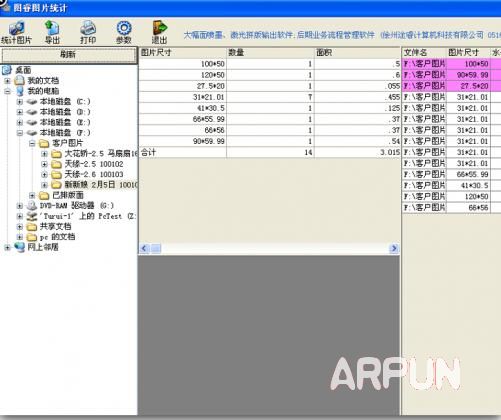Expand 本地磁盘 (D:) drive
This screenshot has width=501, height=420.
pyautogui.click(x=20, y=112)
